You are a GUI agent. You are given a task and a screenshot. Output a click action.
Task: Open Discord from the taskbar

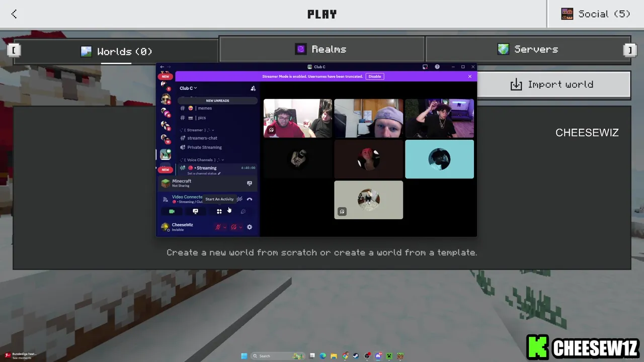coord(378,356)
